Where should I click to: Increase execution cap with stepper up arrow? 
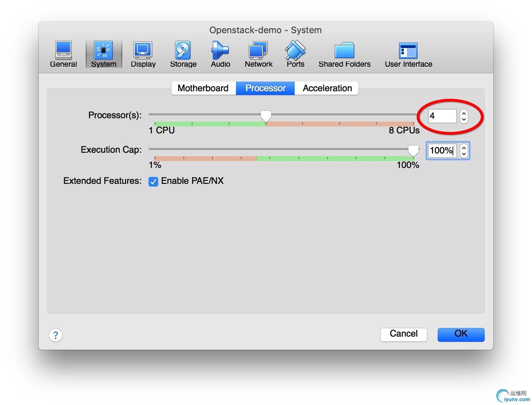tap(464, 148)
